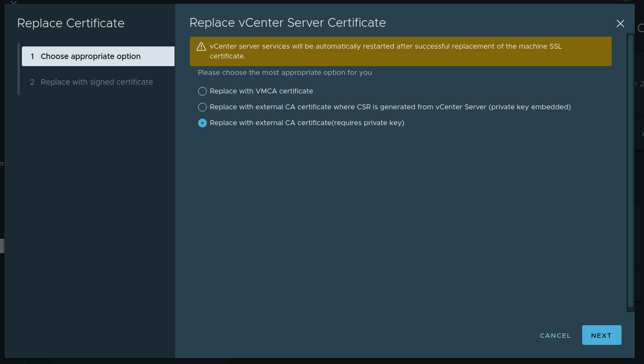Close the Replace vCenter Server Certificate dialog
This screenshot has height=364, width=644.
click(x=620, y=24)
